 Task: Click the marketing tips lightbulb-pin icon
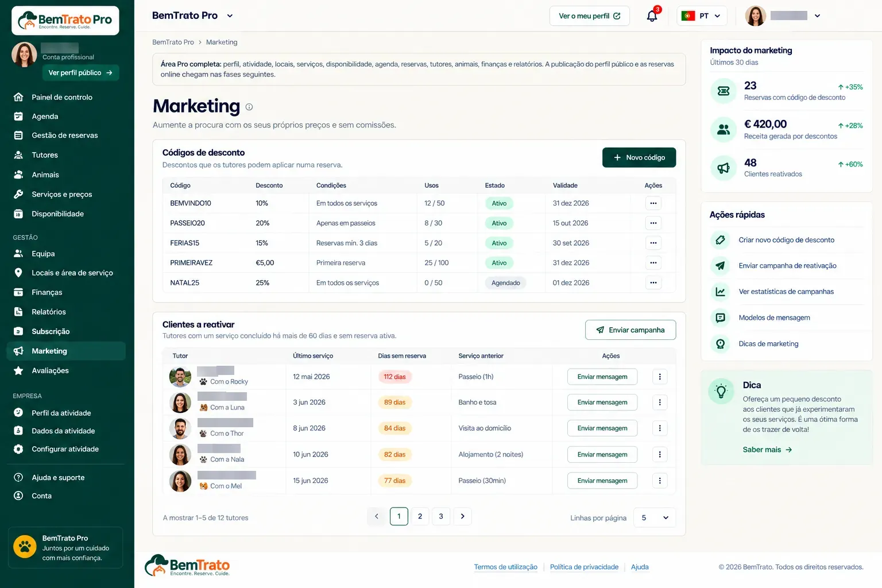[x=720, y=343]
